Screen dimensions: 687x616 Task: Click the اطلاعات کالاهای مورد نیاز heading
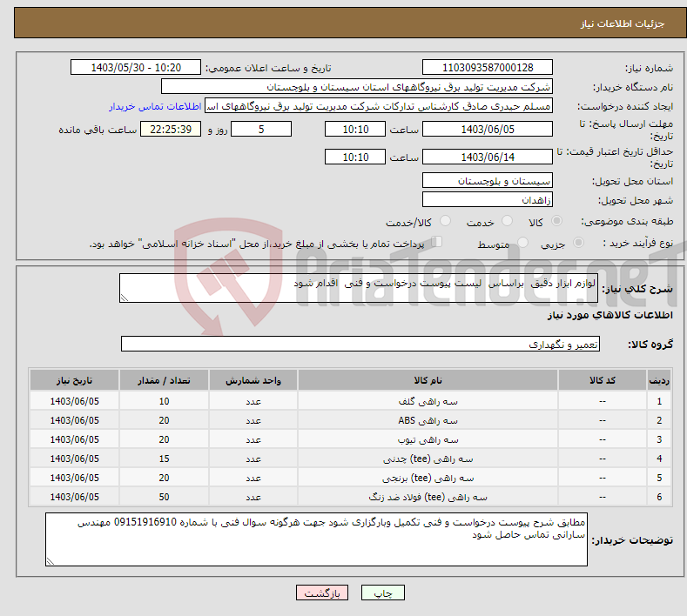(610, 315)
